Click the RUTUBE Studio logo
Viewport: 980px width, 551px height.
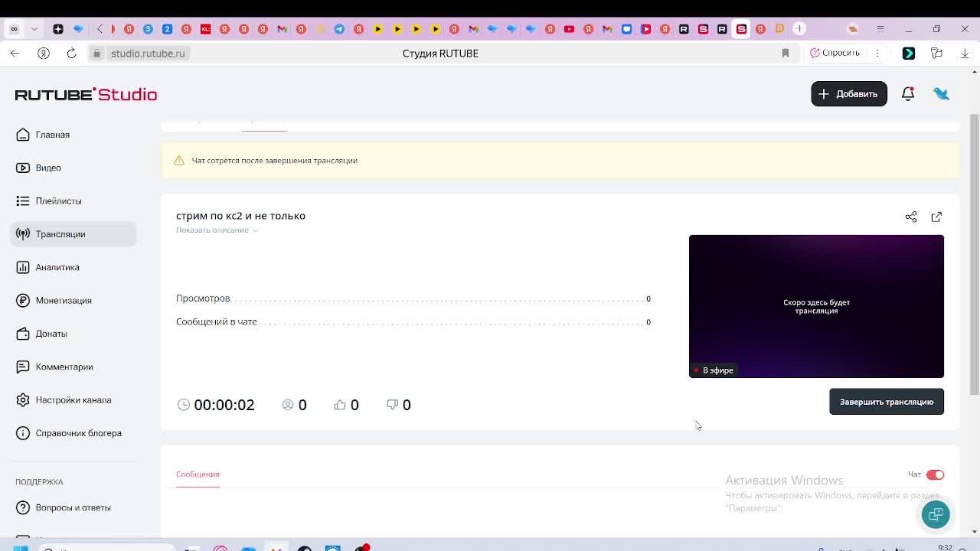tap(86, 94)
